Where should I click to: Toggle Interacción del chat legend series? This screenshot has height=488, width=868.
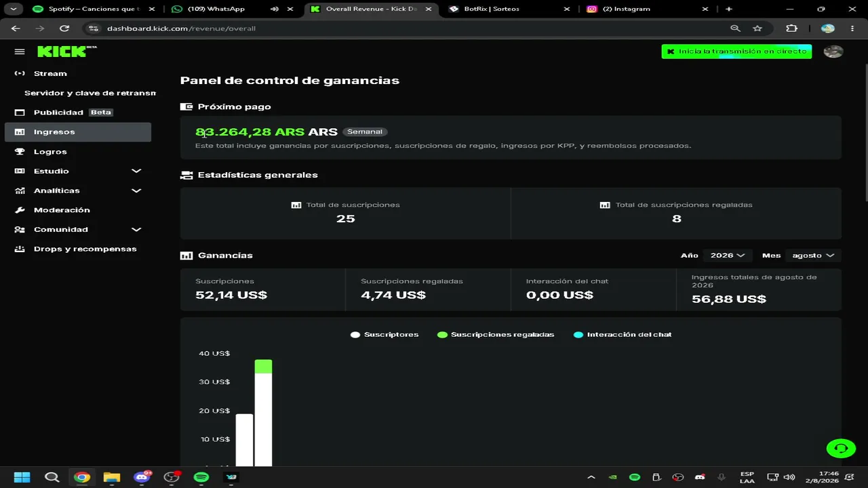(623, 334)
